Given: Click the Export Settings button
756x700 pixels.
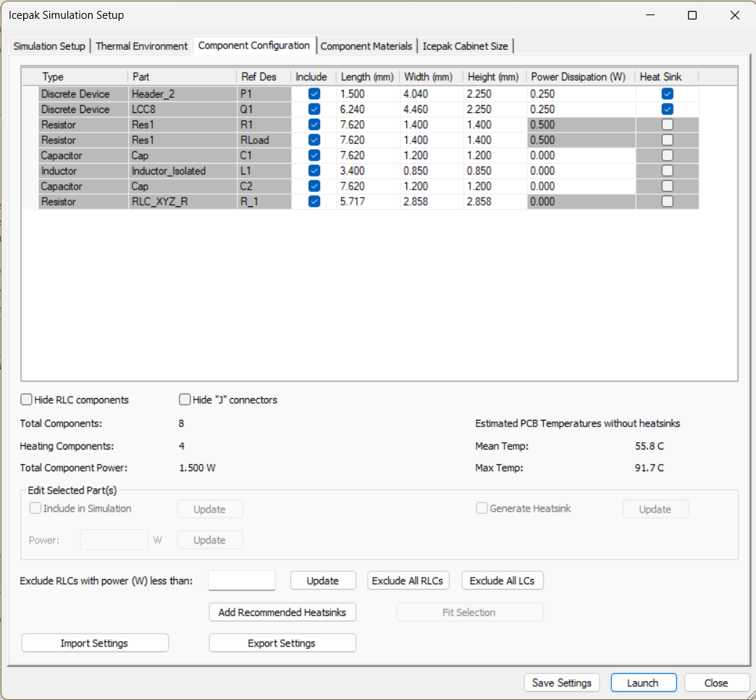Looking at the screenshot, I should [282, 642].
